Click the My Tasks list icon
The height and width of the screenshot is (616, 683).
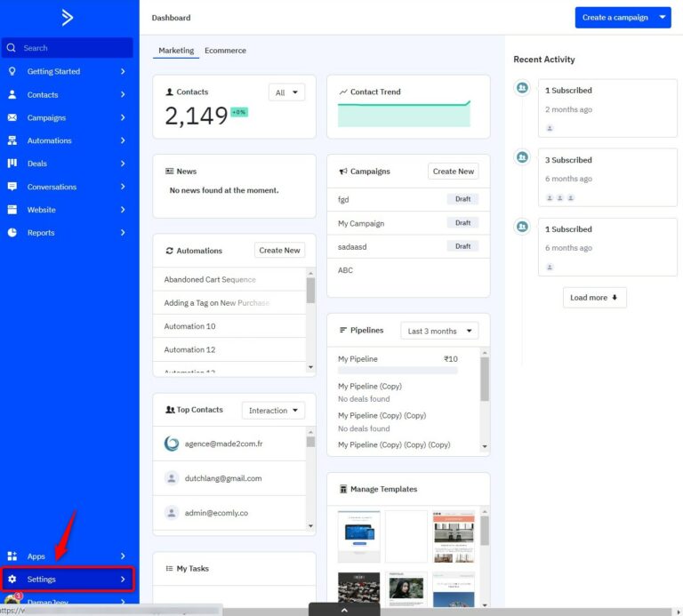pyautogui.click(x=170, y=568)
